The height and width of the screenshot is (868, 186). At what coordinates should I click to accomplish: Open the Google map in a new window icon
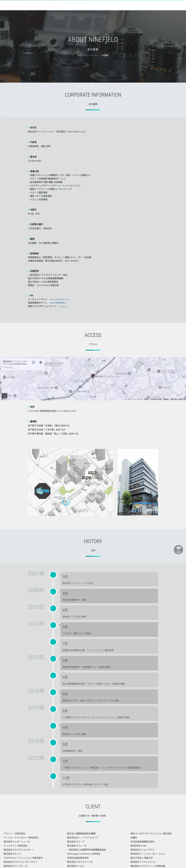(x=33, y=362)
